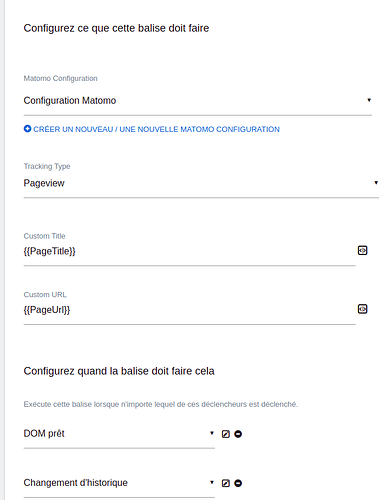Expand the Changement d'historique trigger dropdown
The width and height of the screenshot is (385, 500).
[119, 483]
